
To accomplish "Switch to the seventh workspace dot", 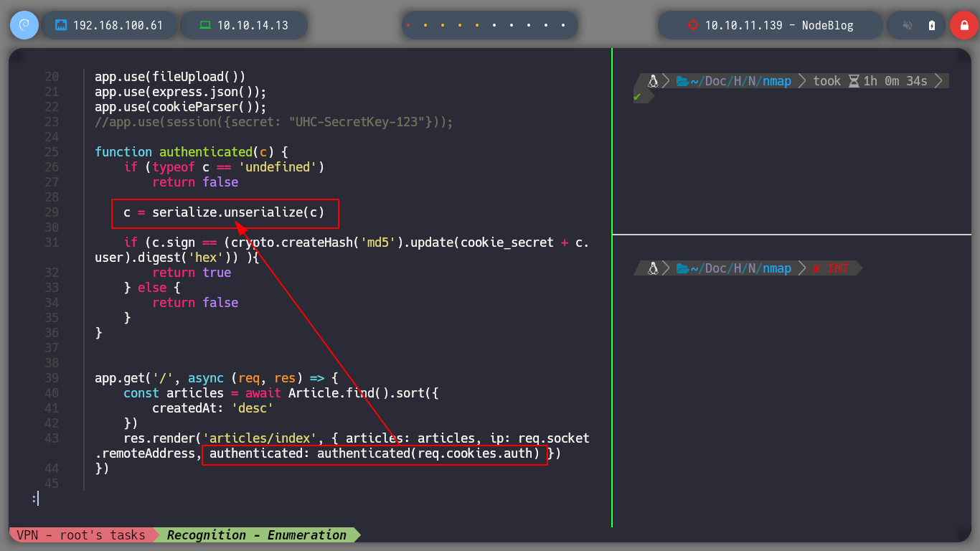I will tap(512, 25).
